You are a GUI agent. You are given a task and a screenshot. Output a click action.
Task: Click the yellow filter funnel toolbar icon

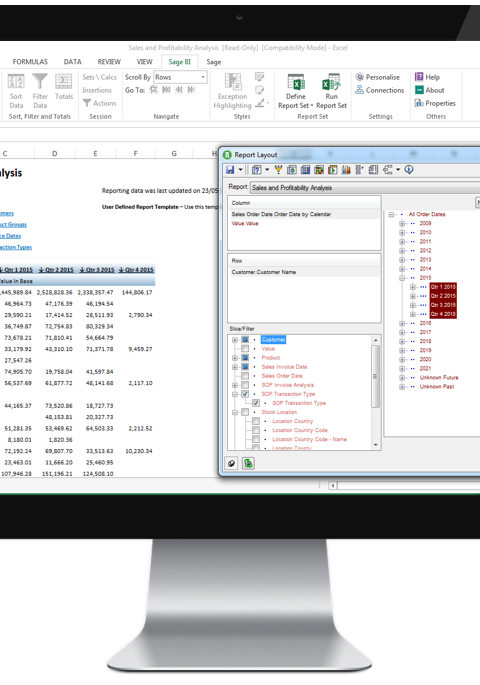click(x=278, y=170)
